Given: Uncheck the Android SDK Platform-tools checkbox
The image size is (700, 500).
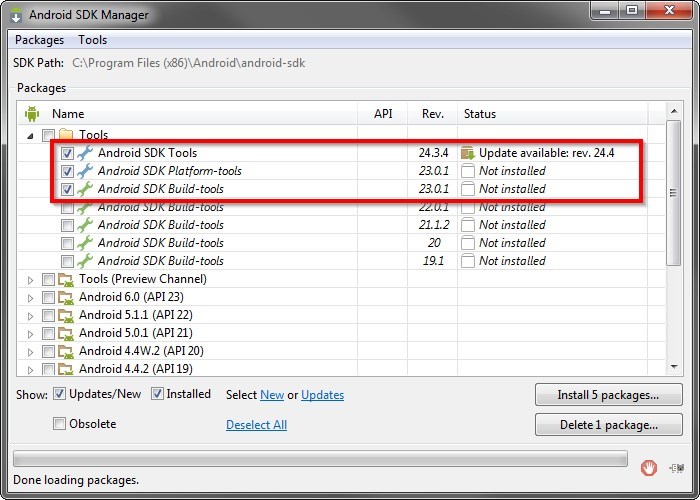Looking at the screenshot, I should (x=67, y=171).
